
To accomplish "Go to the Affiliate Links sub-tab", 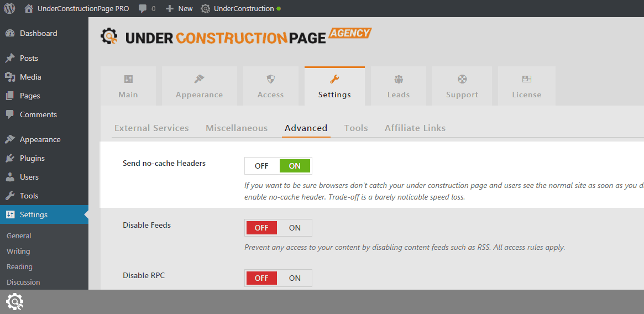I will 415,128.
